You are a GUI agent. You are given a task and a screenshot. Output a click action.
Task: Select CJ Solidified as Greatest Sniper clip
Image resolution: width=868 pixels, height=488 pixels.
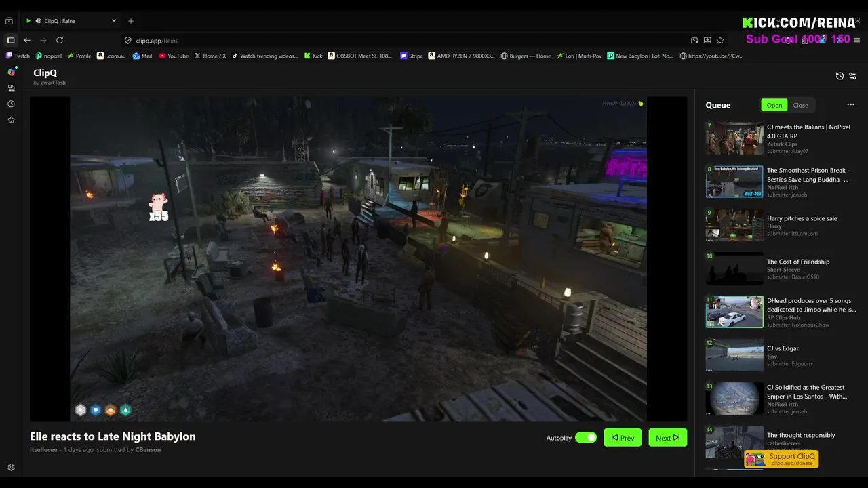781,399
